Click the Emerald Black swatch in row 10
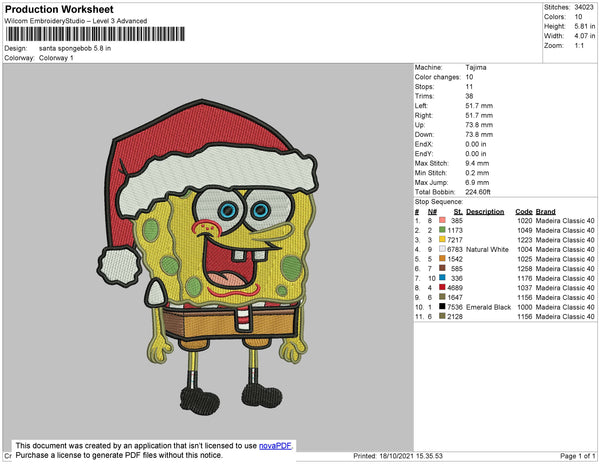 pyautogui.click(x=442, y=306)
